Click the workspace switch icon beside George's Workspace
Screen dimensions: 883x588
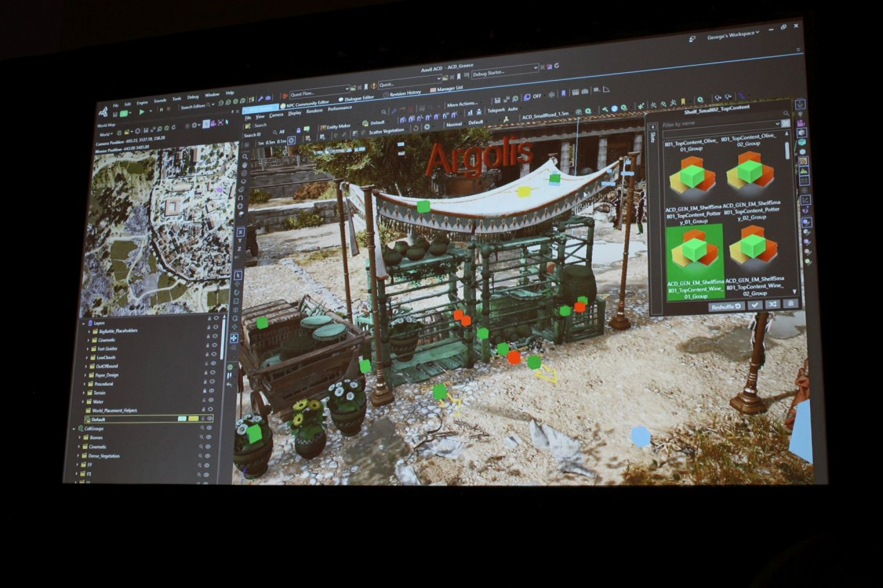692,39
